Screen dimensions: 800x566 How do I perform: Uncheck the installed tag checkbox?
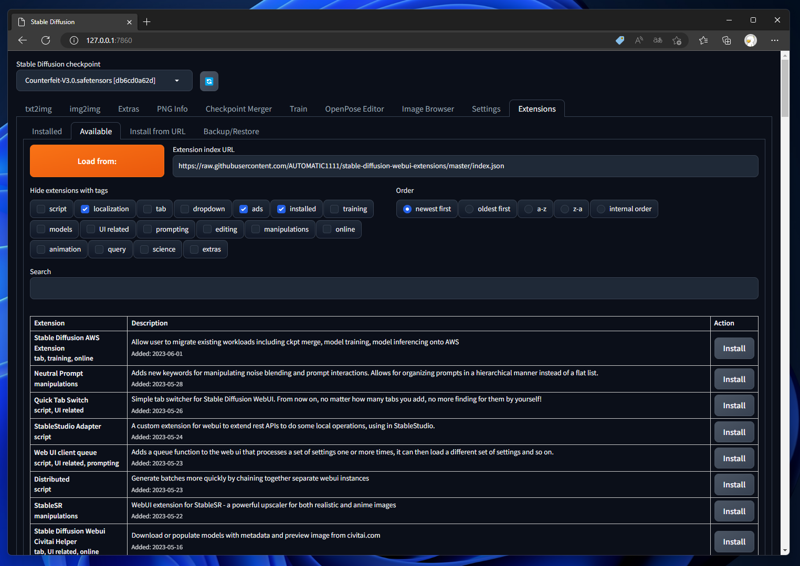point(281,209)
